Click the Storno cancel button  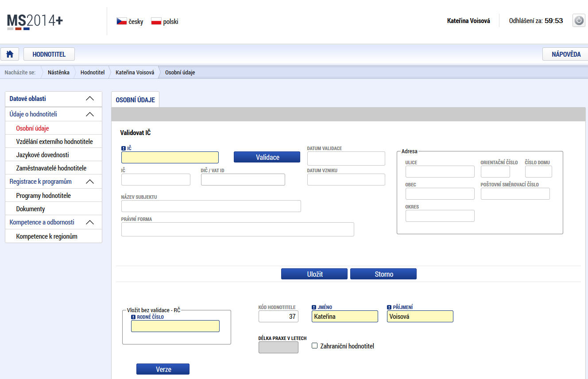(x=383, y=274)
